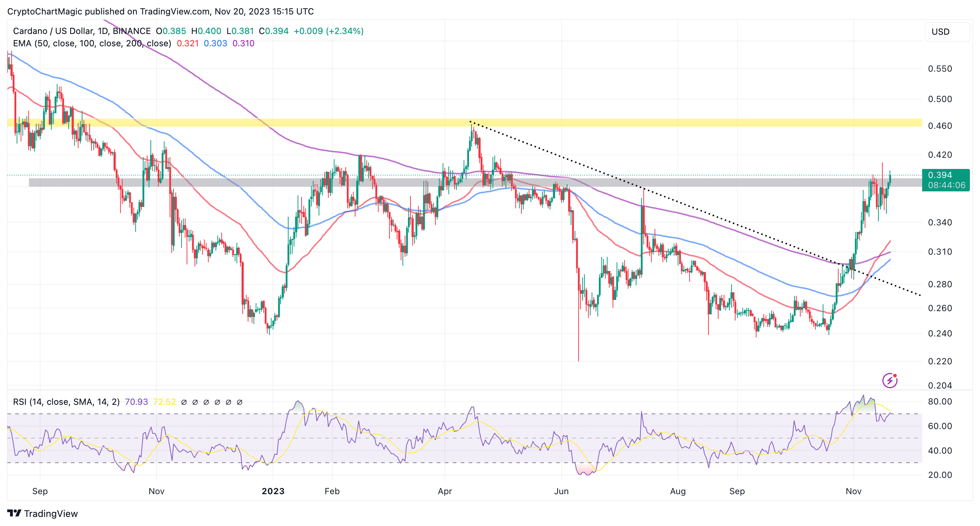Image resolution: width=980 pixels, height=526 pixels.
Task: Click the current price label 0.394
Action: pos(939,175)
